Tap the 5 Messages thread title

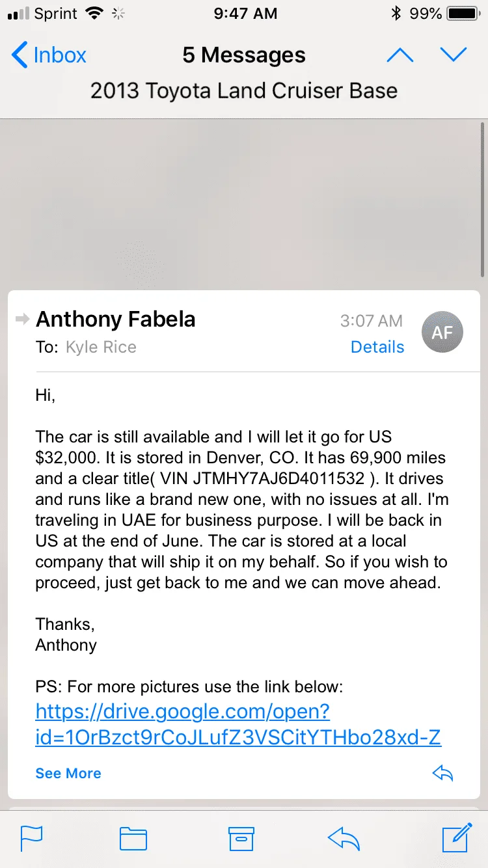[x=244, y=55]
